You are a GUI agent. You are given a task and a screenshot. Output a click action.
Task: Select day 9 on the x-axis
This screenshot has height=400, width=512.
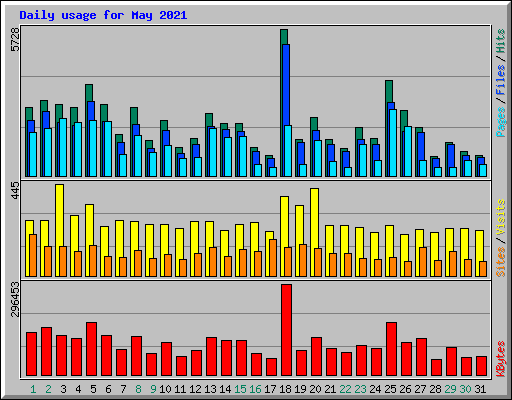coord(153,389)
